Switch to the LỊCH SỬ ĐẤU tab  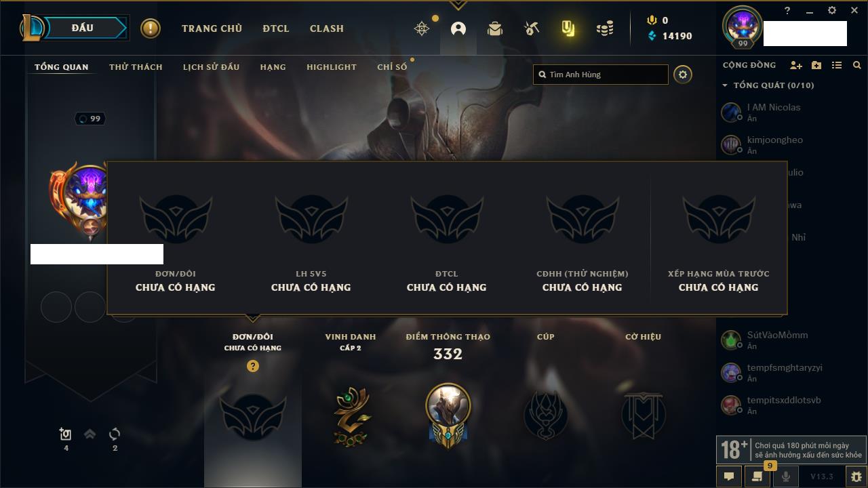tap(211, 67)
